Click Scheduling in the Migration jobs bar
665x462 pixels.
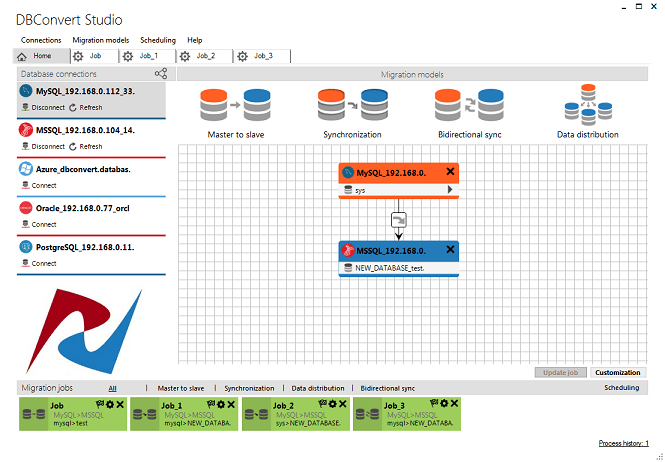[x=622, y=387]
